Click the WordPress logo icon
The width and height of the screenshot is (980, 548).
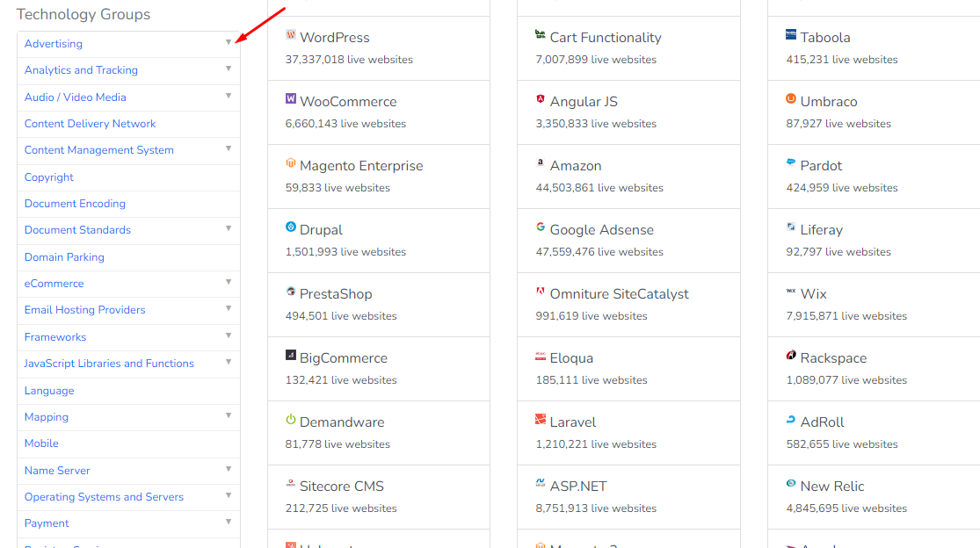click(291, 34)
